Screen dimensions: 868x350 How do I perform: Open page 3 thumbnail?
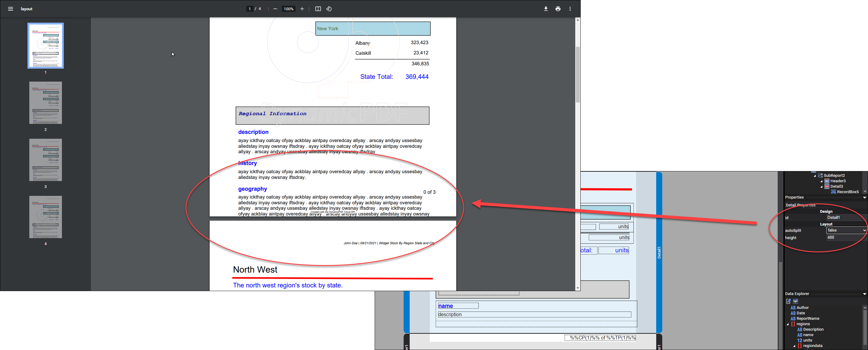tap(46, 160)
